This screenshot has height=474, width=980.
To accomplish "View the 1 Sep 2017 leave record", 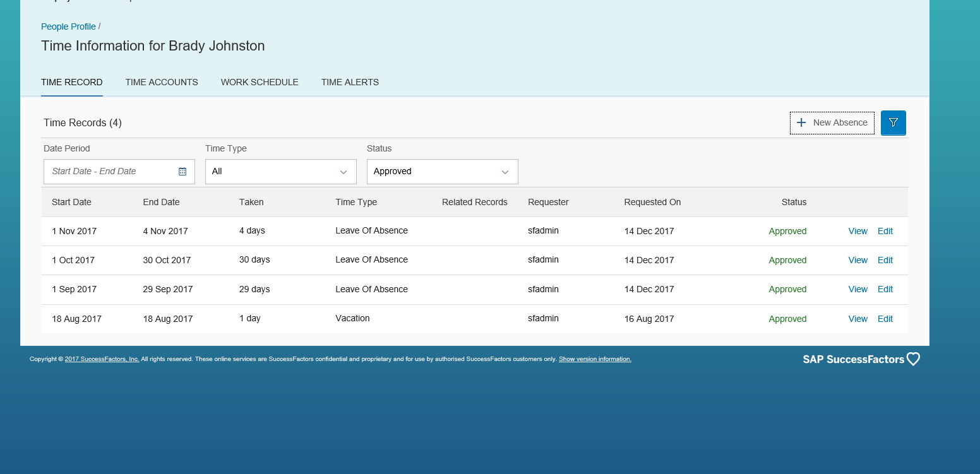I will tap(857, 289).
